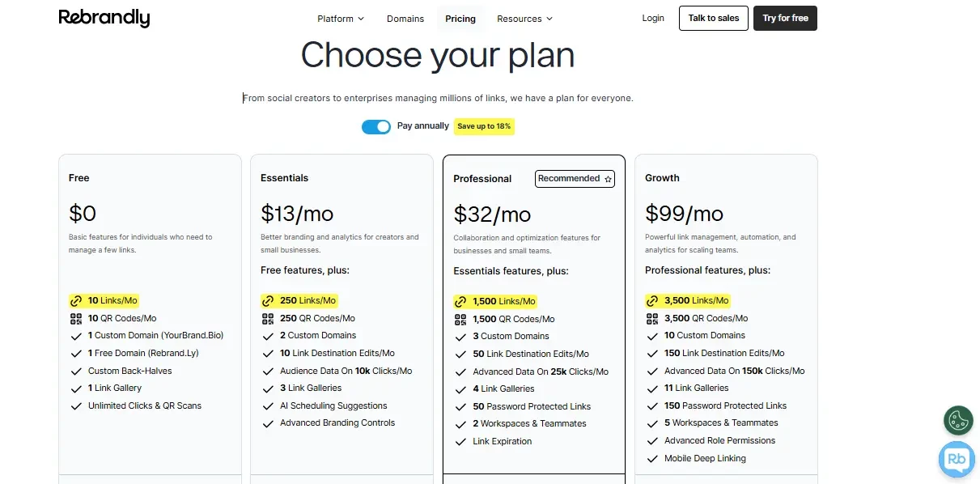Click the Login link
This screenshot has height=484, width=980.
pos(653,18)
